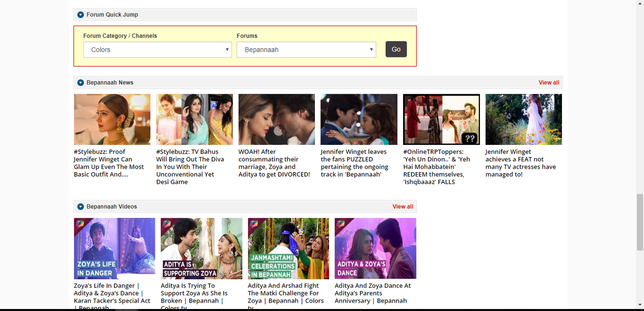Play Zoya's Life In Danger video thumbnail
Viewport: 644px width, 311px height.
(114, 249)
